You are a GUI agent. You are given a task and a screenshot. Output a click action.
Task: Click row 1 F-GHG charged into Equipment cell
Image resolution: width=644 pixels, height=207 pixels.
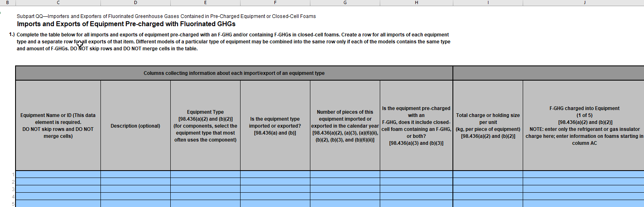[584, 174]
